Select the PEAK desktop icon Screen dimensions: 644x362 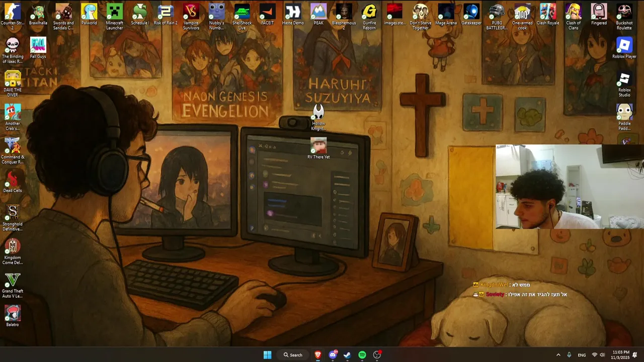click(x=318, y=14)
